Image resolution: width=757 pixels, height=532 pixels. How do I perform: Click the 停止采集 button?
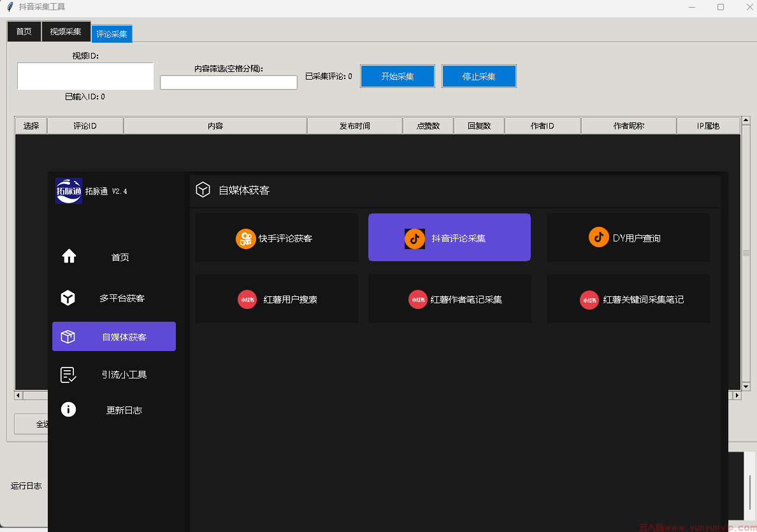(479, 76)
